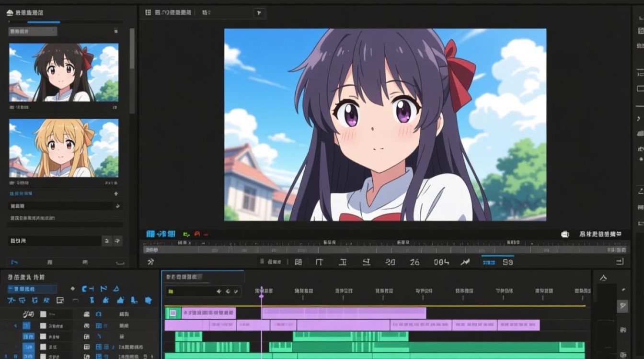
Task: Click the small square icon above the thumbnails
Action: click(115, 32)
